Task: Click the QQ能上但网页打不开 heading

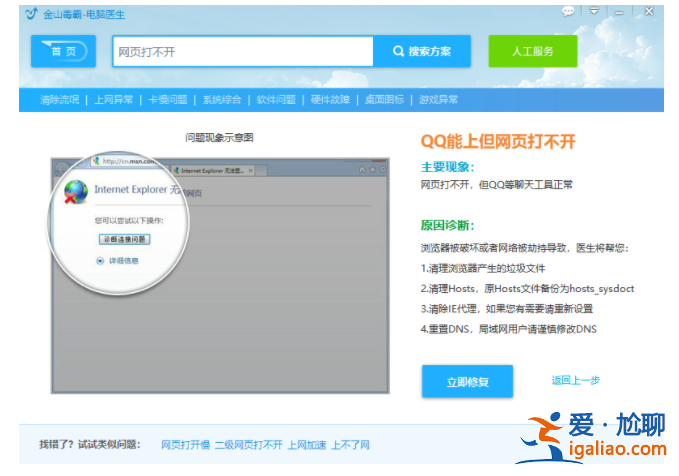Action: click(x=498, y=142)
